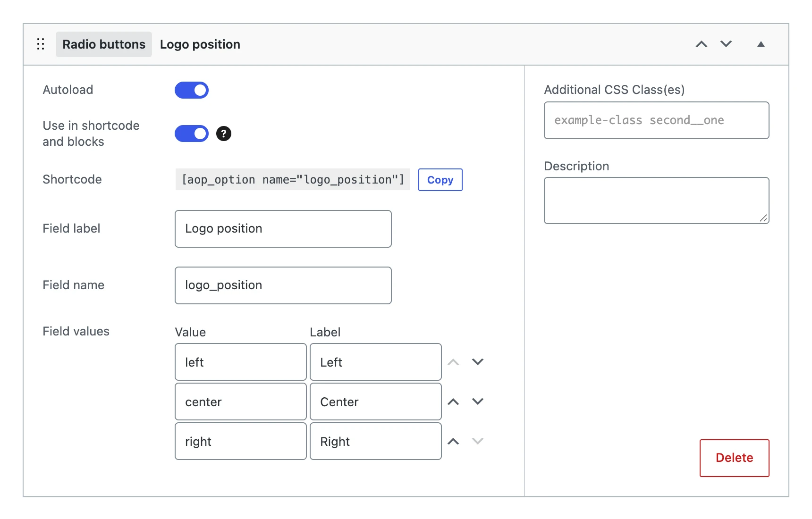Focus the Description textarea

657,201
